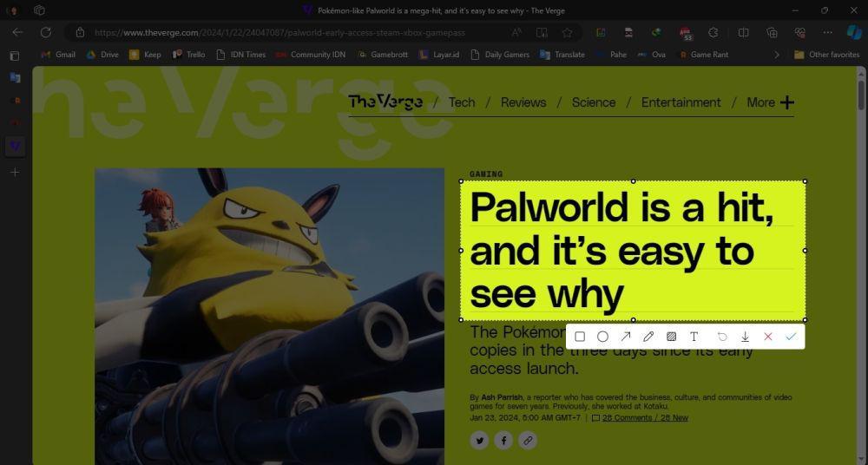Open Settings and more menu

827,33
